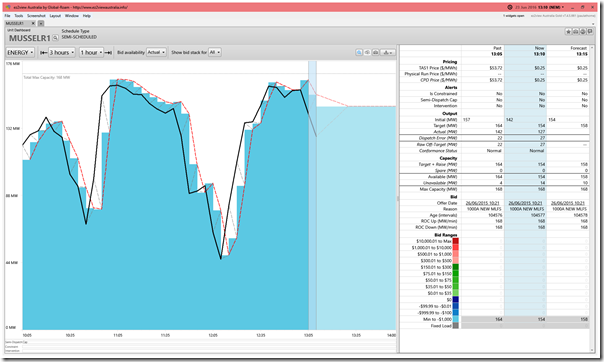Open the Tools menu
The image size is (604, 362).
pos(19,16)
